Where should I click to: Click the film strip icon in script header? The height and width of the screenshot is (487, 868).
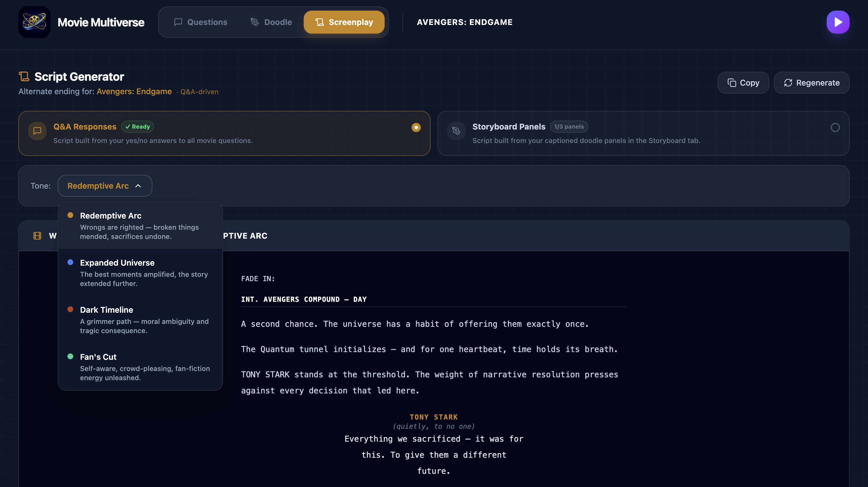37,236
